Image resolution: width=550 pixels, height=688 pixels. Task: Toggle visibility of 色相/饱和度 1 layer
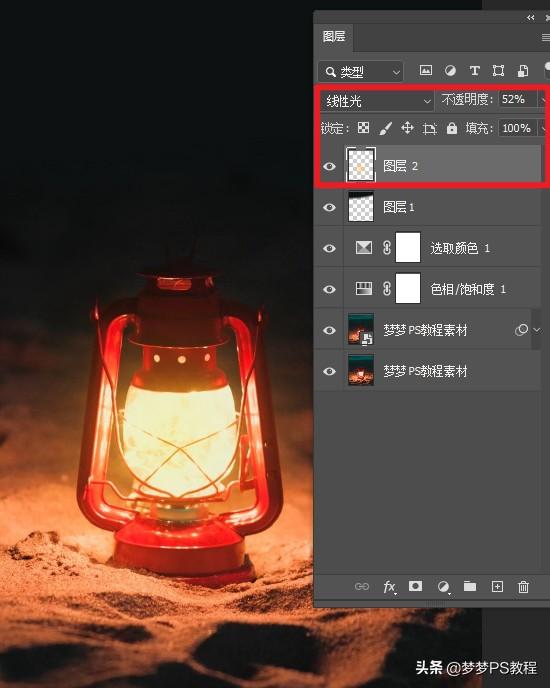point(329,289)
